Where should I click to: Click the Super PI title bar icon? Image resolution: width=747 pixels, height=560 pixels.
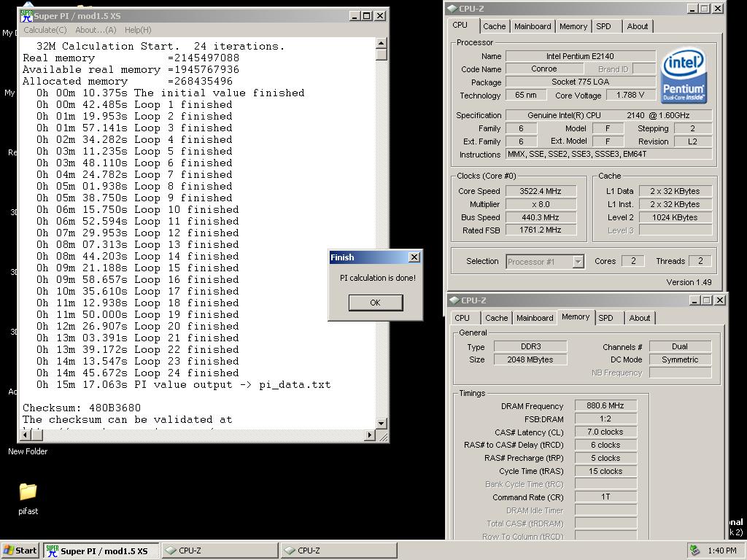tap(26, 16)
